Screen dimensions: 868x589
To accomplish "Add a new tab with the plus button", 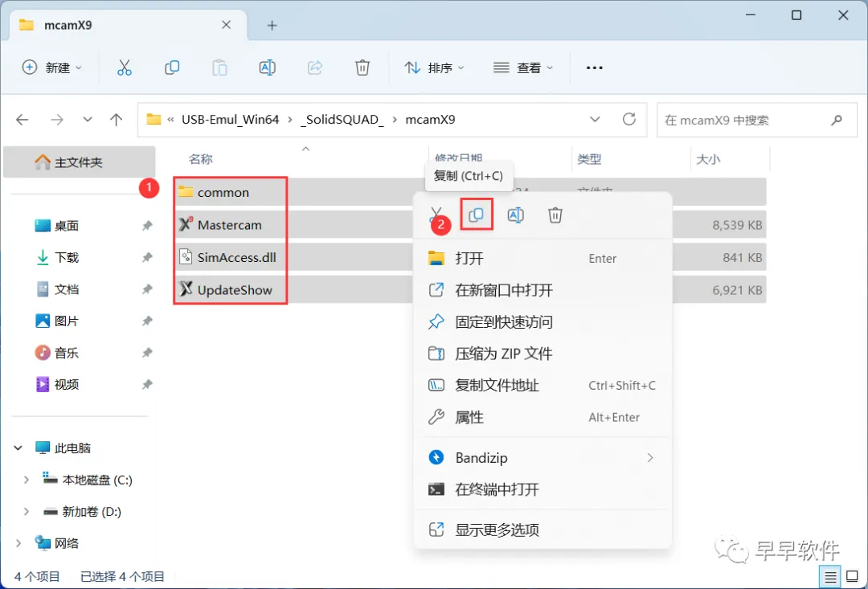I will click(272, 26).
